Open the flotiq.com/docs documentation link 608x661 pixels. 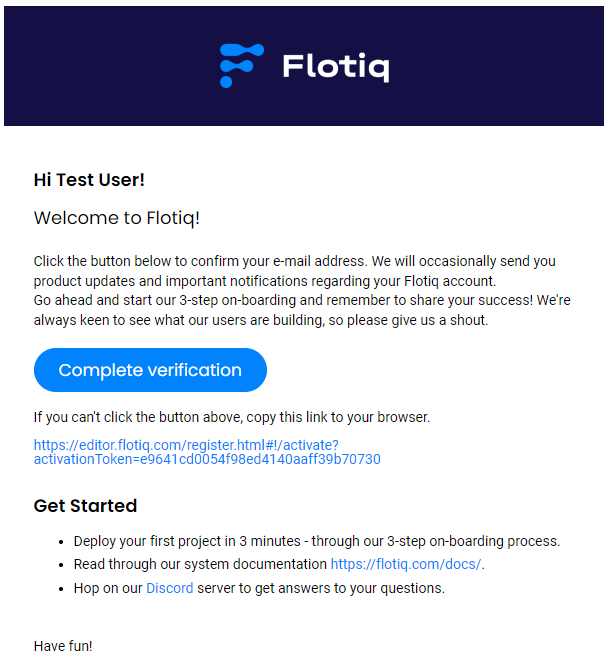[406, 564]
